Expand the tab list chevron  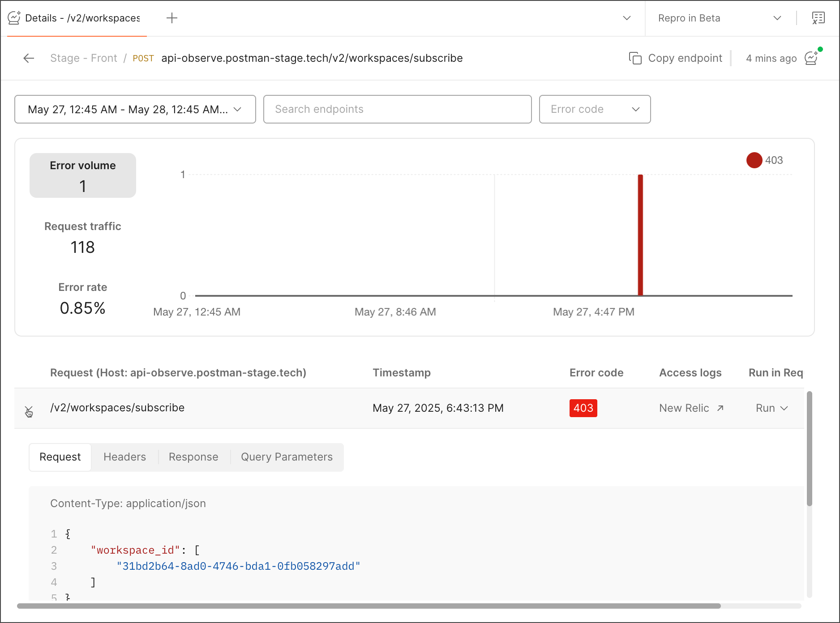point(627,18)
